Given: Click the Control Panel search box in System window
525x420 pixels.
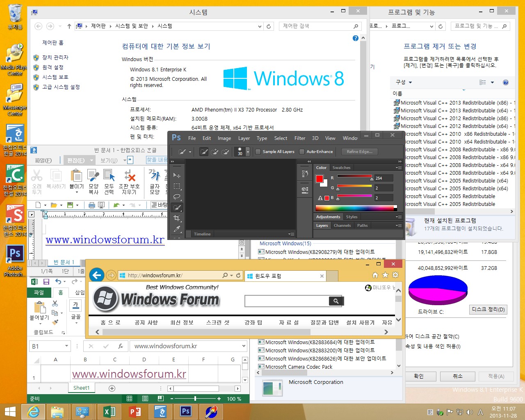Looking at the screenshot, I should (x=320, y=26).
